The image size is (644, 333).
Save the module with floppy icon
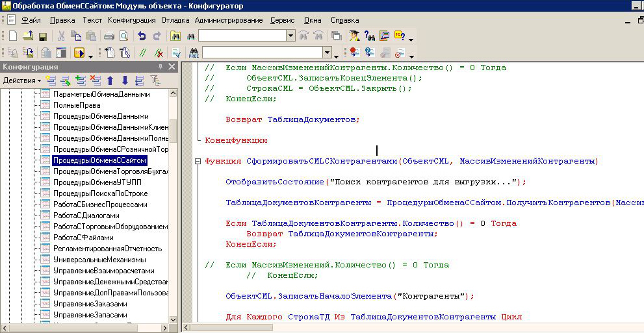click(43, 36)
